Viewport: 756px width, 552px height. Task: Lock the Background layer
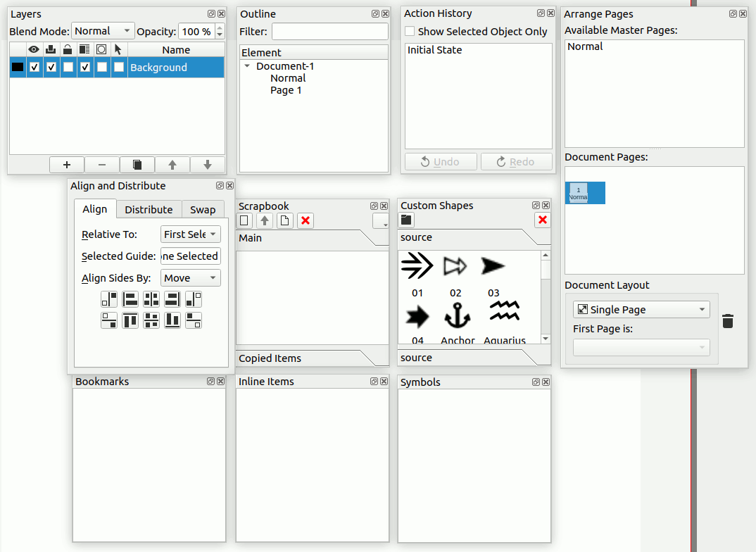point(68,68)
